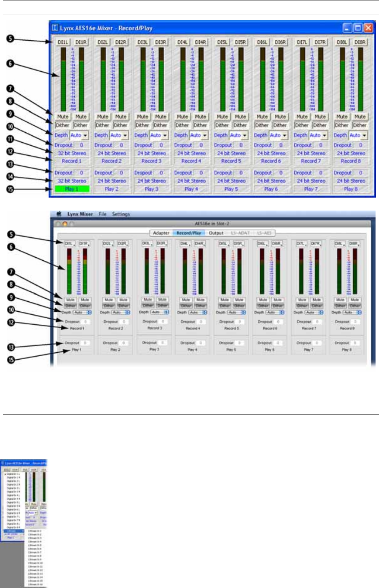Click the 'AES16e in Slot-2' Mac window title
This screenshot has width=379, height=588.
tap(212, 224)
